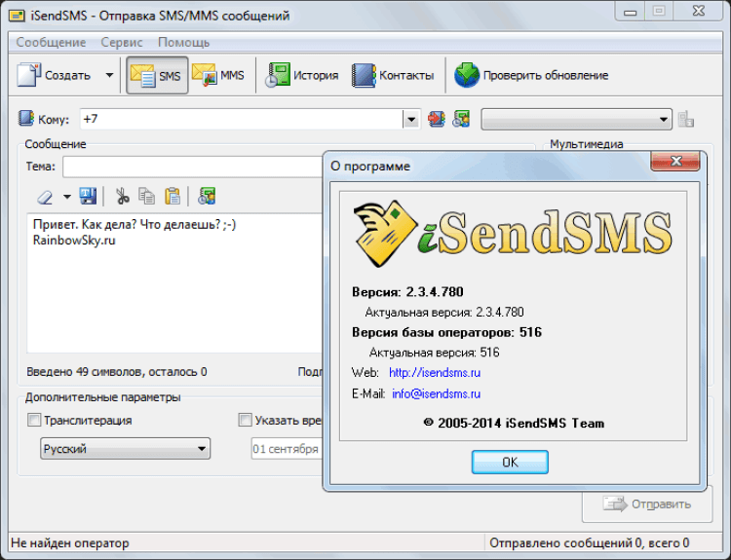Click Проверить обновление globe button
Viewport: 731px width, 560px height.
(531, 75)
